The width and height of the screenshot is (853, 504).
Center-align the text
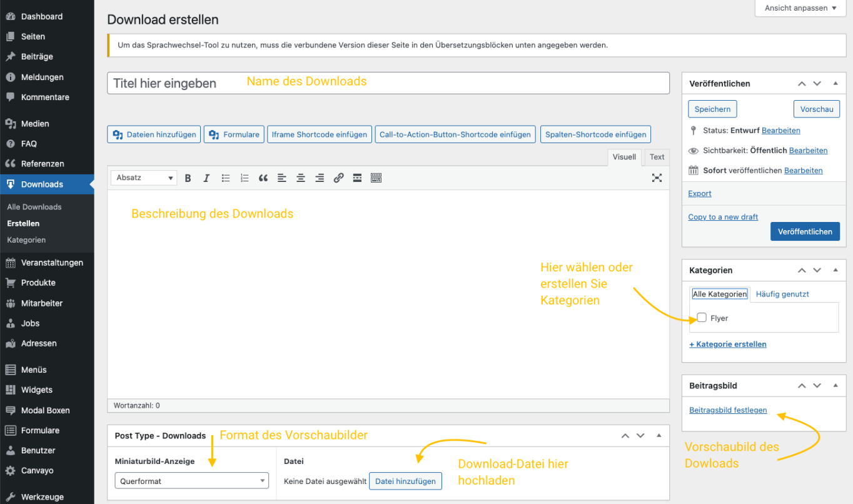[x=300, y=178]
